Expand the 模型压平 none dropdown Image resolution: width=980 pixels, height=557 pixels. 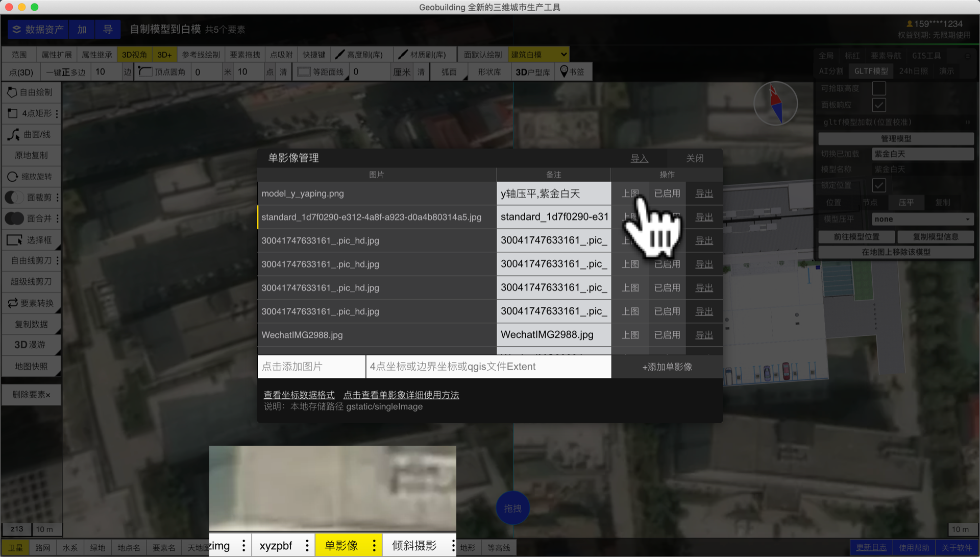click(922, 220)
